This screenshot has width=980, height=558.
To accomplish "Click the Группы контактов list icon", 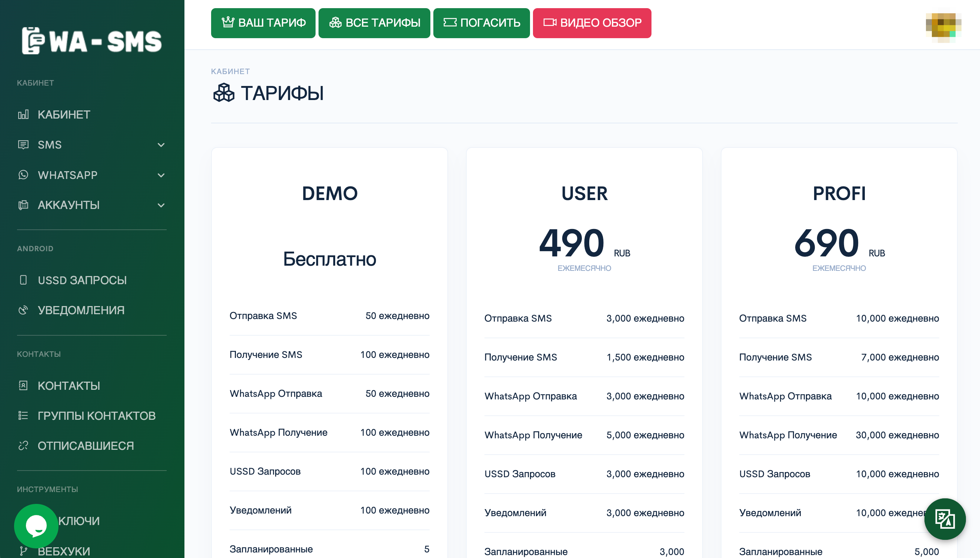I will (23, 416).
